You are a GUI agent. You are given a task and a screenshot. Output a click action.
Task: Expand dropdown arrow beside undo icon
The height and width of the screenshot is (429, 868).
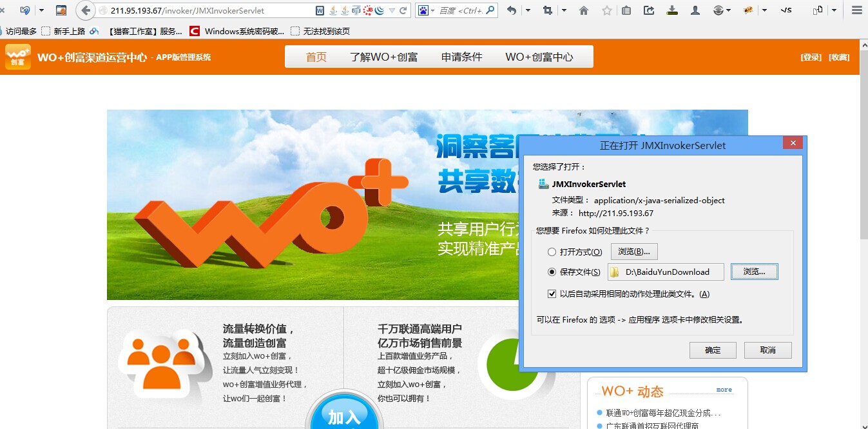point(528,10)
